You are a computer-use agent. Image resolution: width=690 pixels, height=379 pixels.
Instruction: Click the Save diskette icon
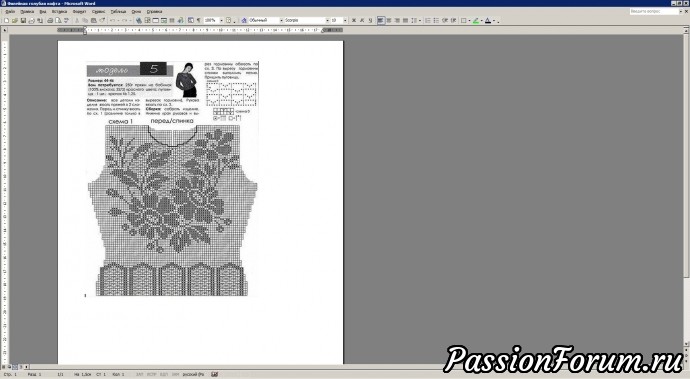pyautogui.click(x=23, y=20)
